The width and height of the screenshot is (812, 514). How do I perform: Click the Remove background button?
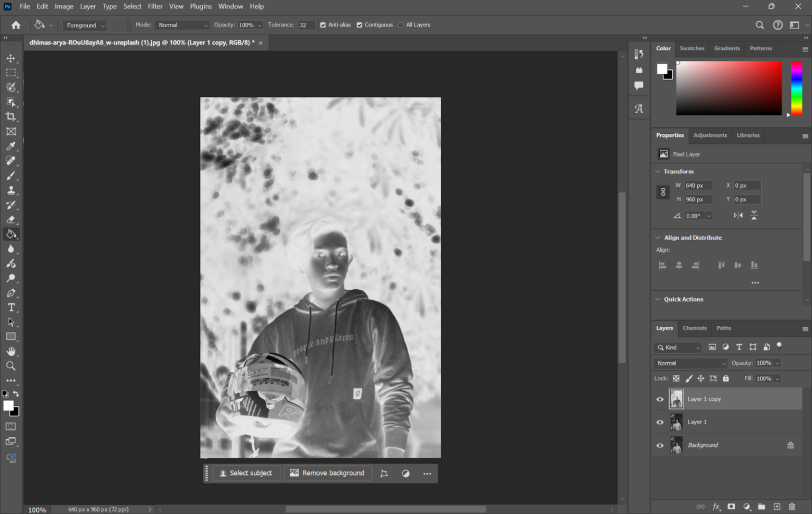[x=327, y=473]
